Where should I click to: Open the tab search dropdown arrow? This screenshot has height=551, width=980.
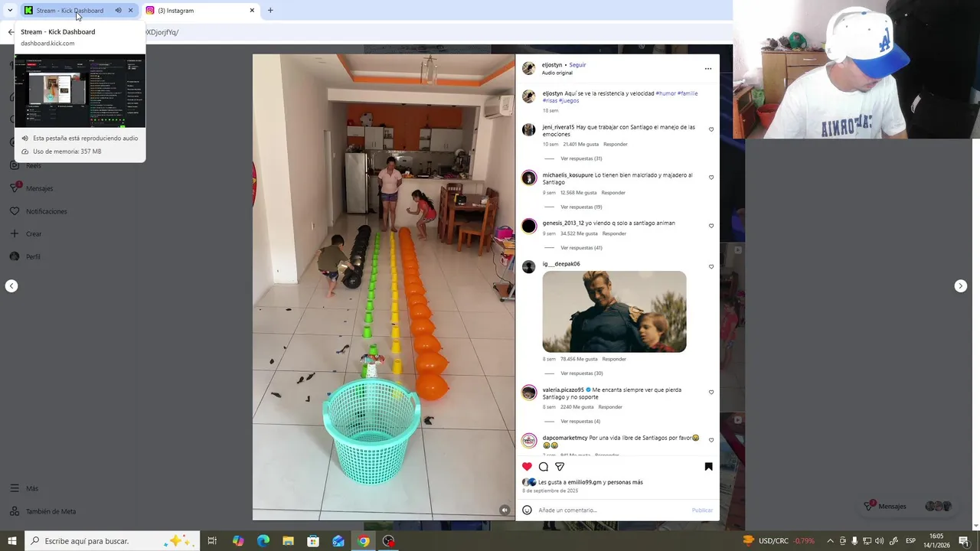10,11
